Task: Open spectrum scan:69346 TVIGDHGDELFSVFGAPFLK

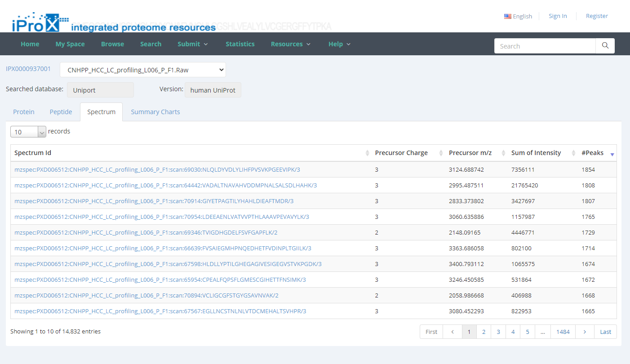Action: pos(146,233)
